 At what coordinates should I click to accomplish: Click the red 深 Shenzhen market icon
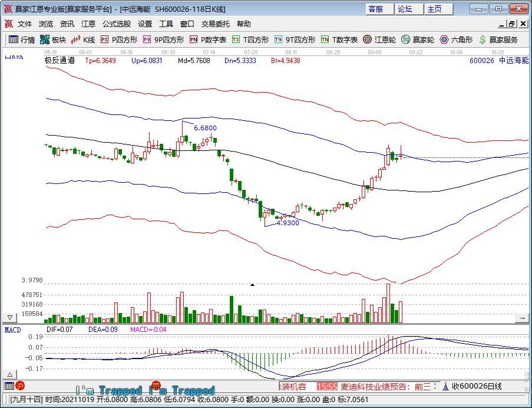pos(156,385)
